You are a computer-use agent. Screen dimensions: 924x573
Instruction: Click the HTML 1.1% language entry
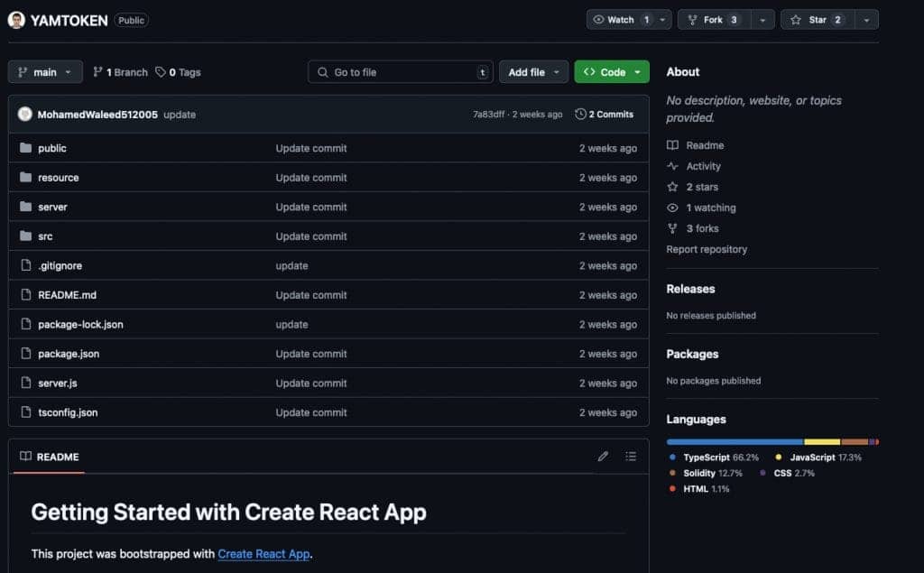[x=699, y=489]
